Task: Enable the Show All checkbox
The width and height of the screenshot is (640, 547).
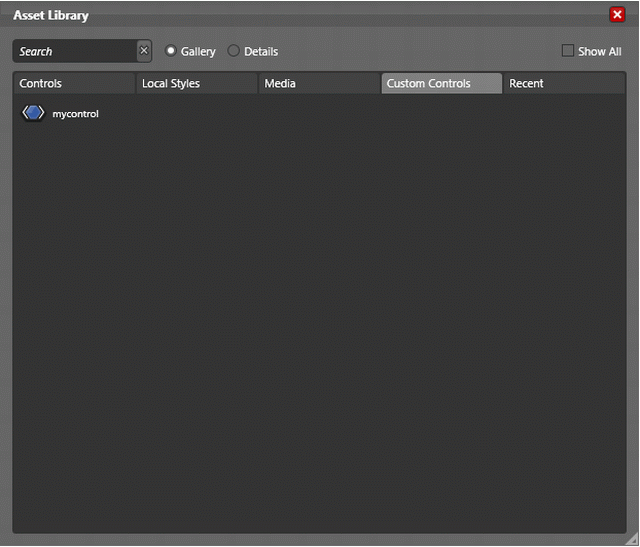Action: click(x=568, y=51)
